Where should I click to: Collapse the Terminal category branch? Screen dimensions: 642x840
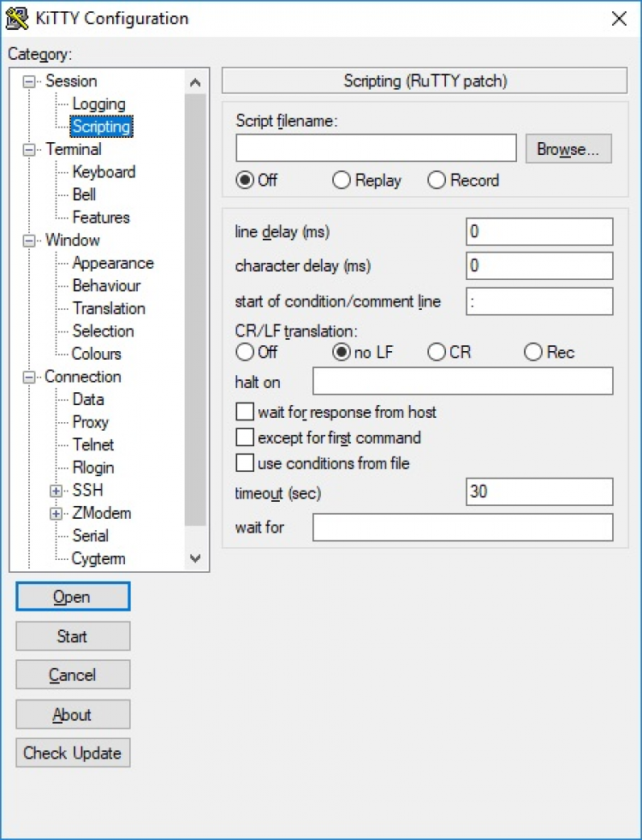(30, 150)
